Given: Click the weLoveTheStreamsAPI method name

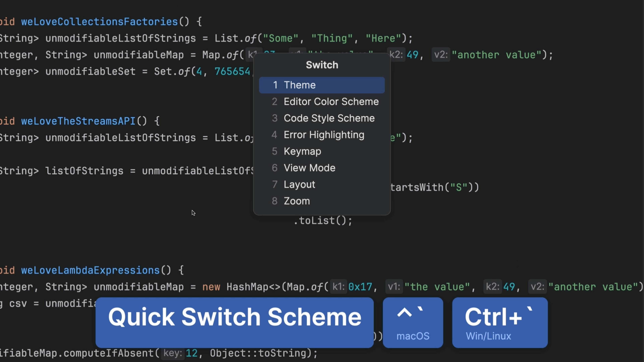Looking at the screenshot, I should pos(78,121).
